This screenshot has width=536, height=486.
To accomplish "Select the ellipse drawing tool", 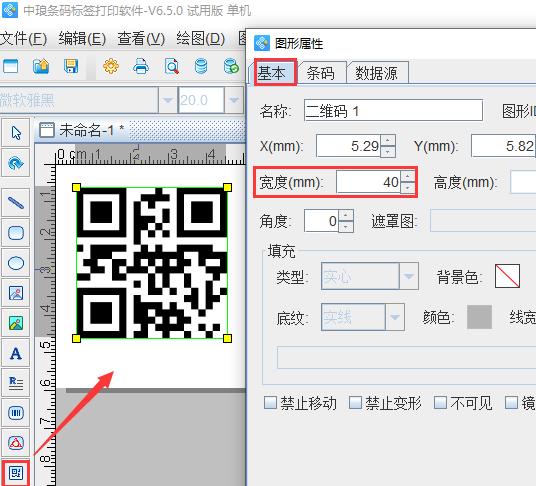I will (x=16, y=263).
